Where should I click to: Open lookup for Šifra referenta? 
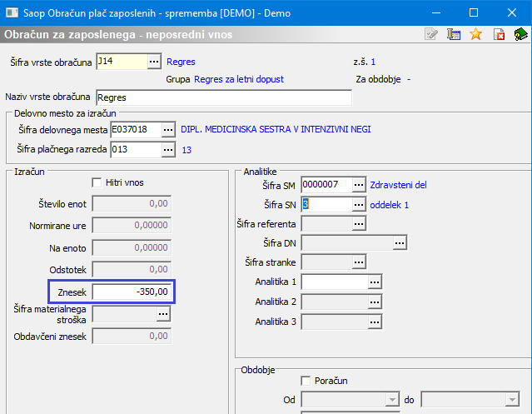click(359, 223)
